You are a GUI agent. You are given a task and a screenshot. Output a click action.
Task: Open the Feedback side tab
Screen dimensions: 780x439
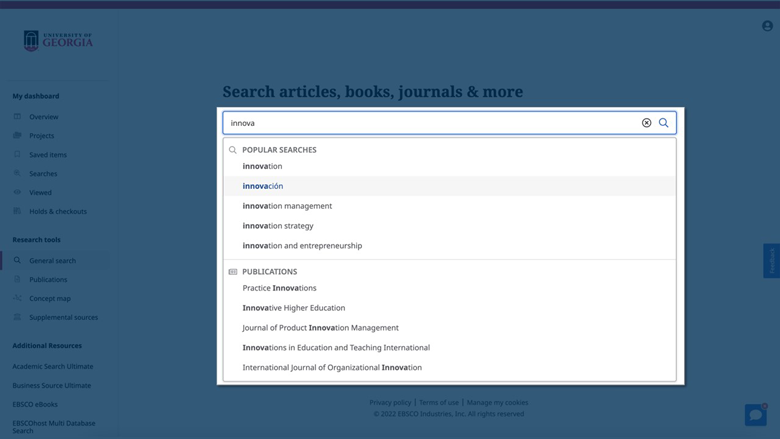pos(771,260)
